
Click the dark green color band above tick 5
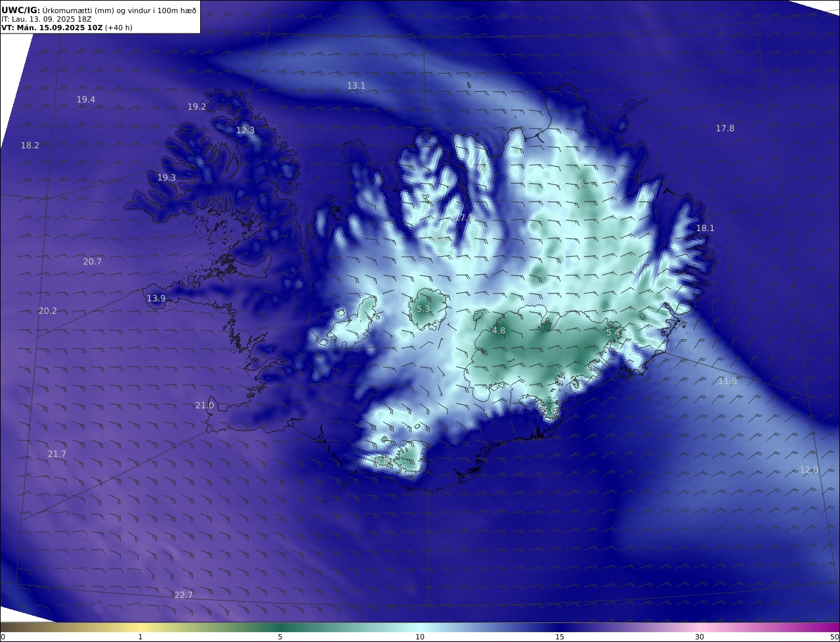(280, 628)
